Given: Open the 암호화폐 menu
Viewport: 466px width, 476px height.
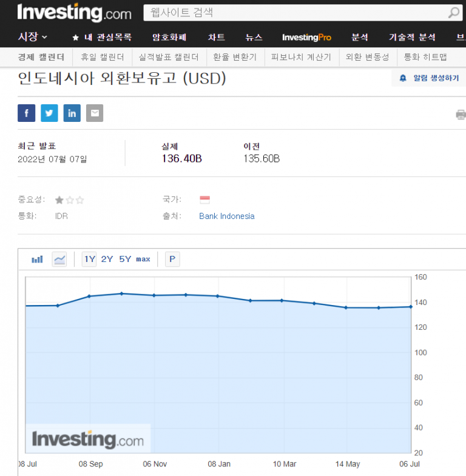Looking at the screenshot, I should [169, 37].
